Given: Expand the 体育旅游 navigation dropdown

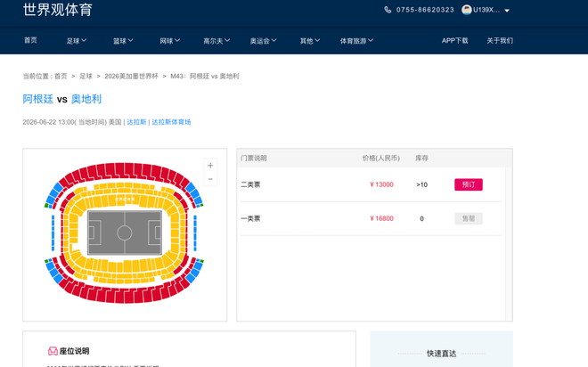Looking at the screenshot, I should 356,41.
